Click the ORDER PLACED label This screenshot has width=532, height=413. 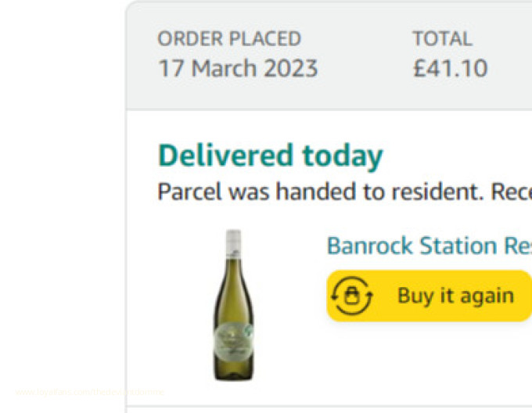click(229, 39)
